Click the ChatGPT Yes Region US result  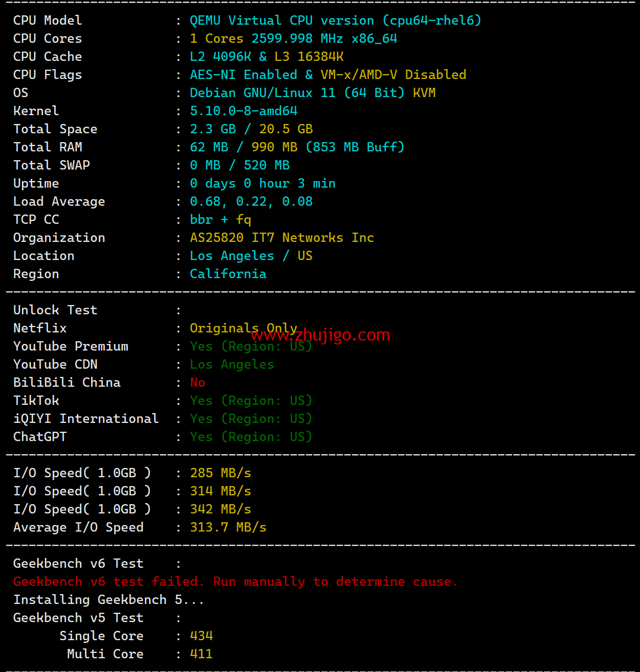[x=251, y=437]
